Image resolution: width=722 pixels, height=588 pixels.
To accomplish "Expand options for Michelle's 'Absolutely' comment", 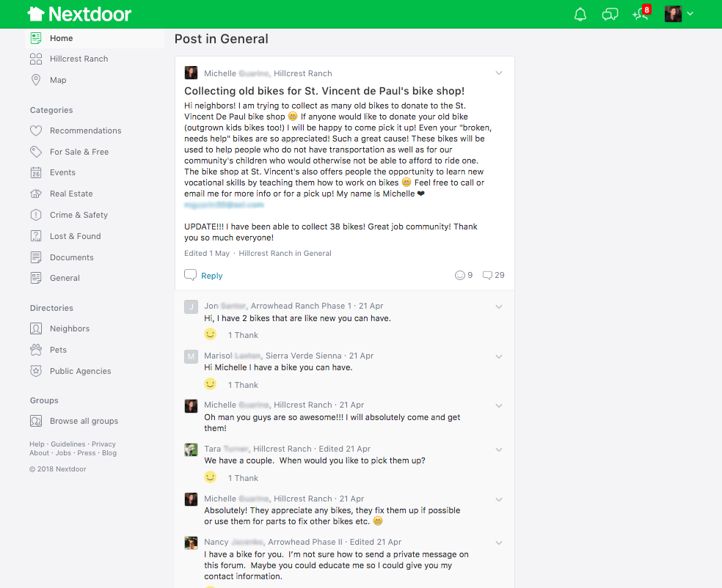I will (499, 500).
